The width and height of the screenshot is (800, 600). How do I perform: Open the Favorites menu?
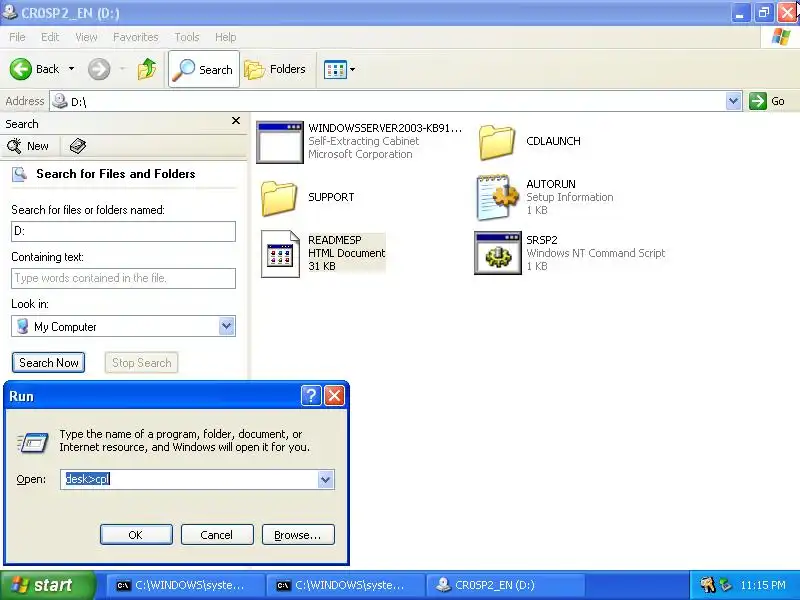click(135, 37)
